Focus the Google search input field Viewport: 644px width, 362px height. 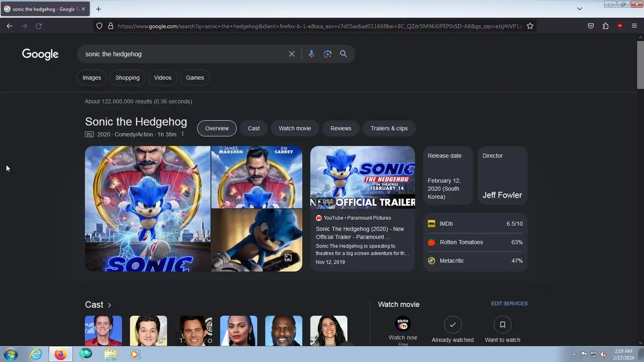(183, 54)
